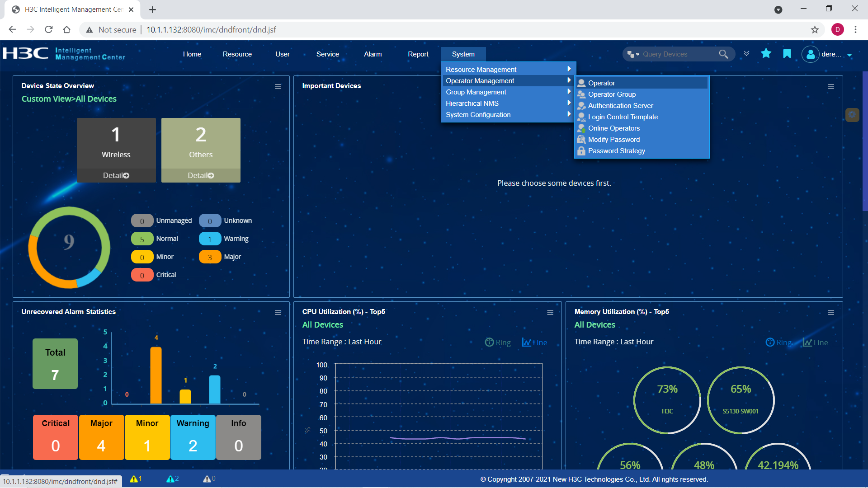Bookmark this page with browser star icon
Screen dimensions: 868x488
pos(815,30)
